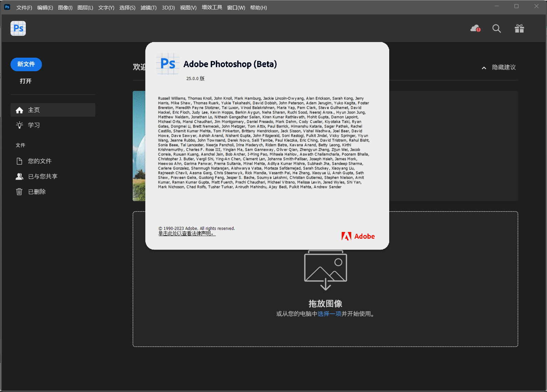Open 您的文件 your files list
Viewport: 547px width, 392px height.
pos(40,161)
